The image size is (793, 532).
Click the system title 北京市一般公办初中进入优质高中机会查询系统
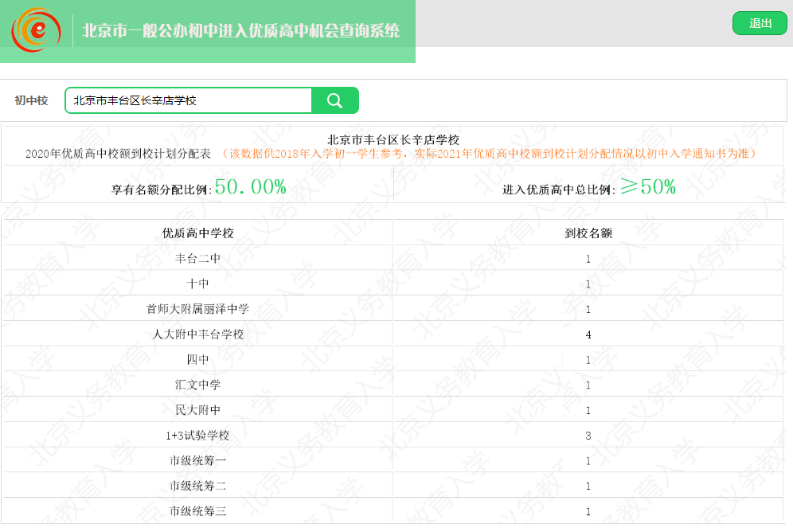tap(240, 30)
